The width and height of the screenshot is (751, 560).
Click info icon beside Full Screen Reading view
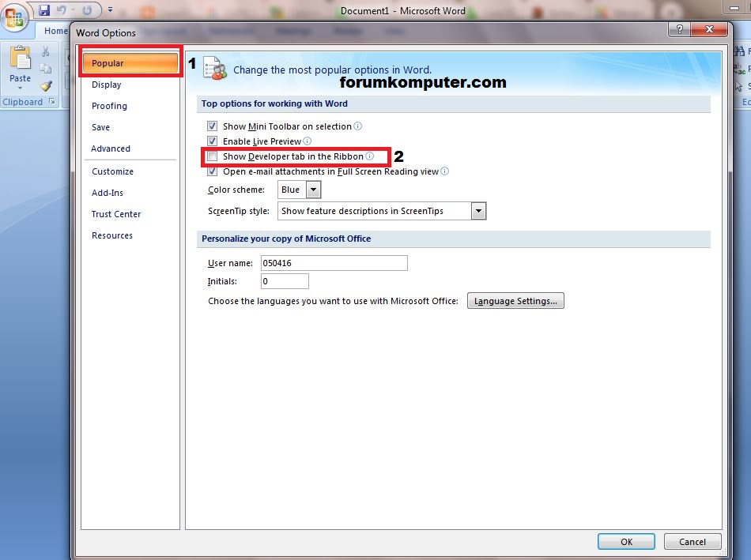coord(444,171)
